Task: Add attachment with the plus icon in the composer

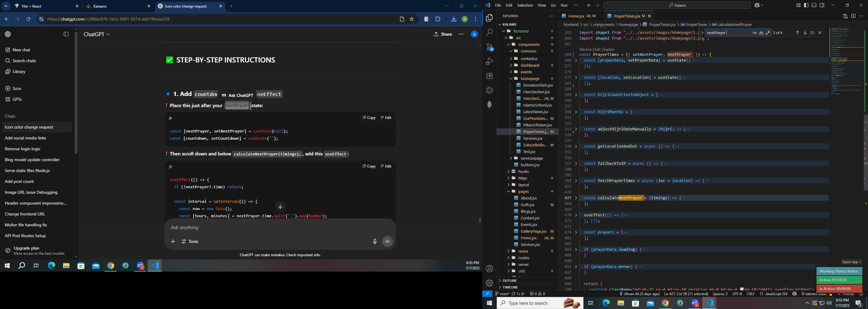Action: 173,241
